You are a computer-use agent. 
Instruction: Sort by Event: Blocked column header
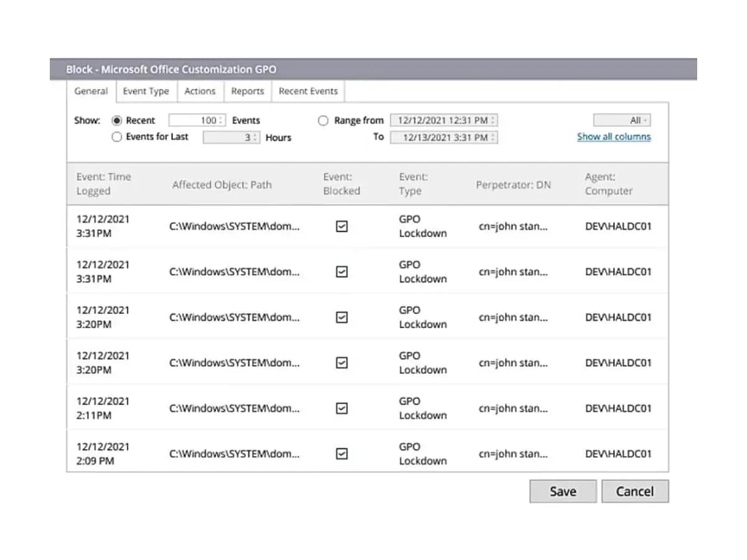(x=341, y=184)
